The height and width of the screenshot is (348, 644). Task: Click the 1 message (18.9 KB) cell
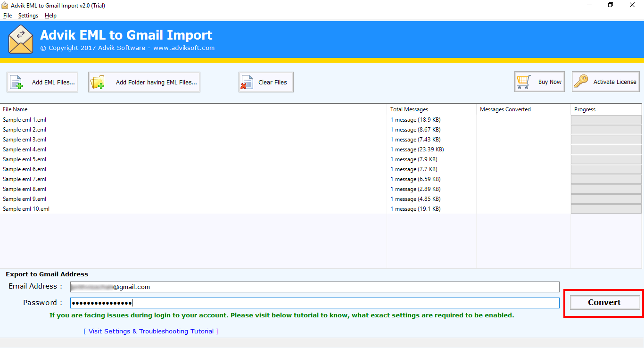click(415, 120)
